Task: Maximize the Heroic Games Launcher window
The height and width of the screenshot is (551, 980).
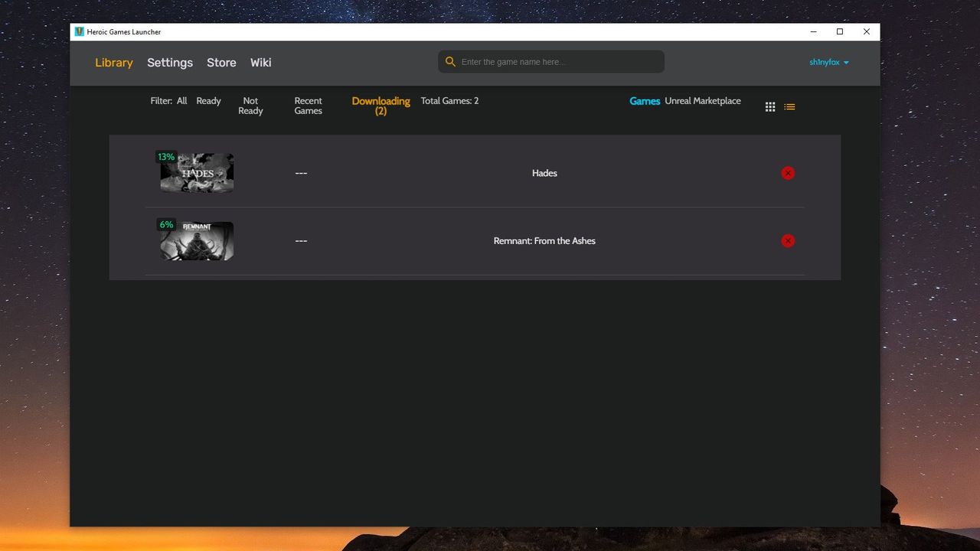Action: click(x=840, y=32)
